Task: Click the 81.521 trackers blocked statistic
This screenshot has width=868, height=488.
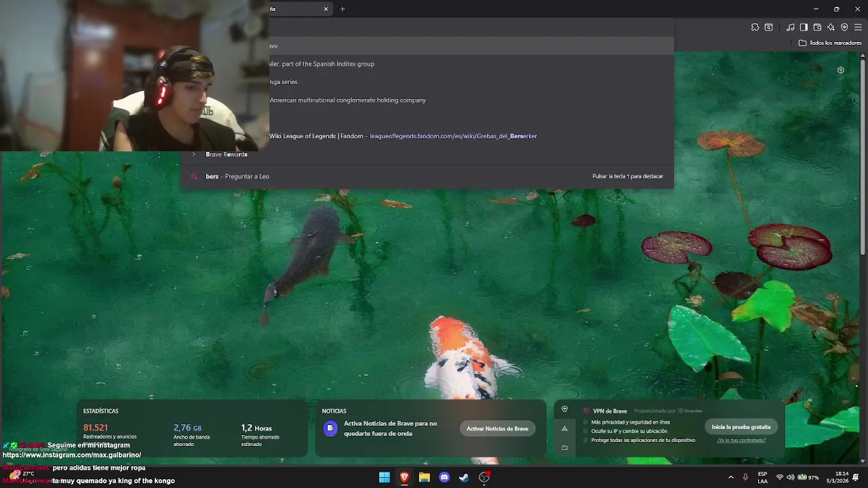Action: pos(96,428)
